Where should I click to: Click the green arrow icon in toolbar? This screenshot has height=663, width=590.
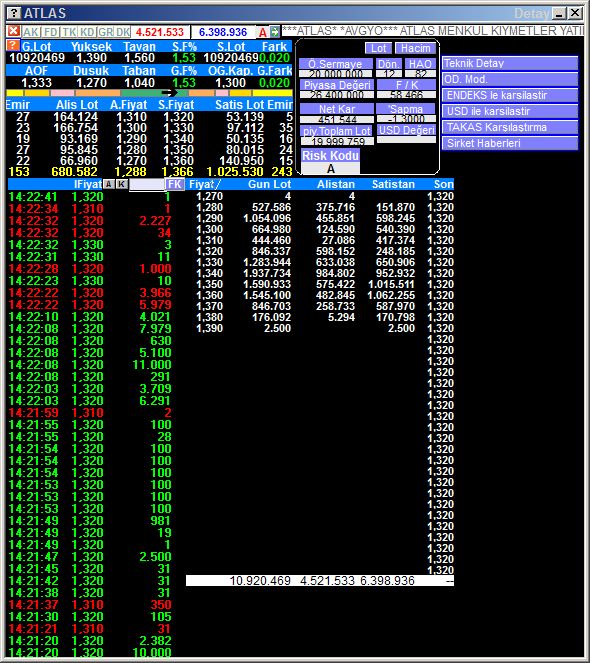point(275,32)
